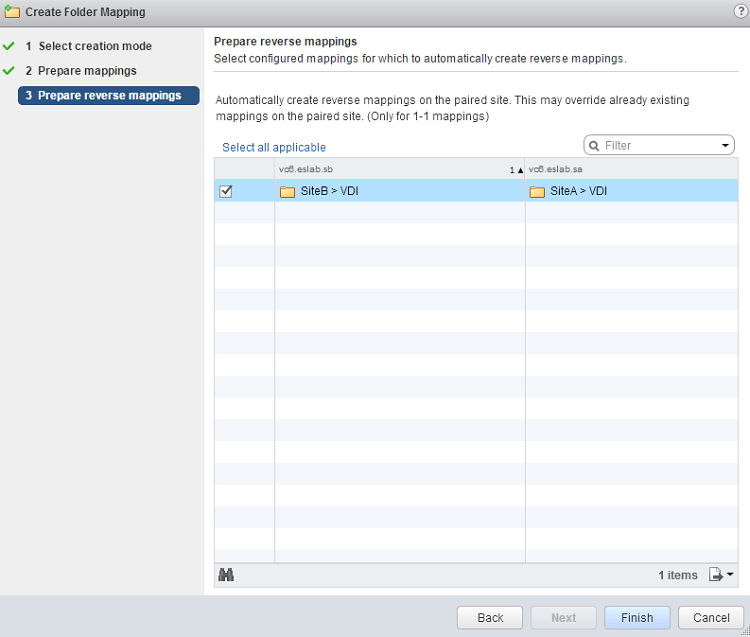Click the Create Folder Mapping title folder icon
This screenshot has width=750, height=637.
(13, 12)
